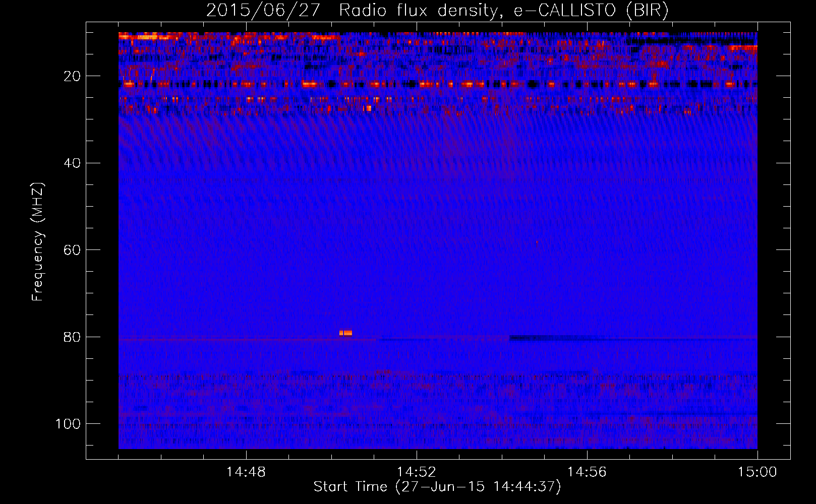Click the "Start Time (27-Jun-15 14:44:37)" label

coord(437,487)
